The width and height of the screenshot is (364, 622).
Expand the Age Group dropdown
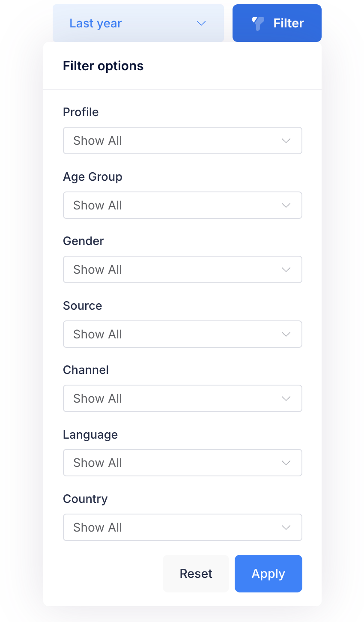click(x=182, y=205)
